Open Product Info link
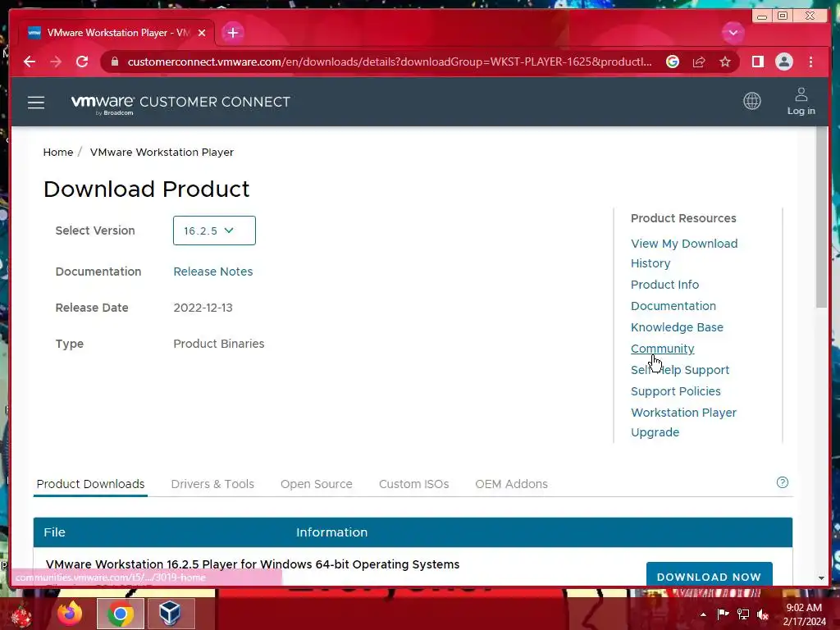 [664, 285]
